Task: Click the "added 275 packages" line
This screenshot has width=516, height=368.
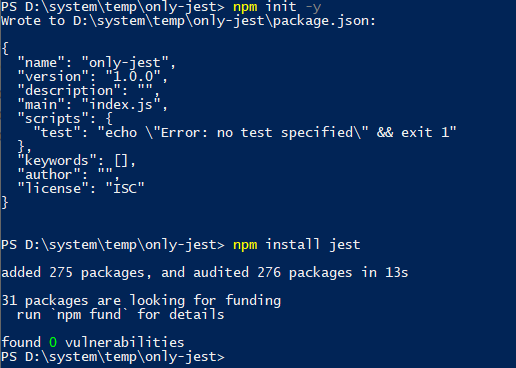Action: 205,273
